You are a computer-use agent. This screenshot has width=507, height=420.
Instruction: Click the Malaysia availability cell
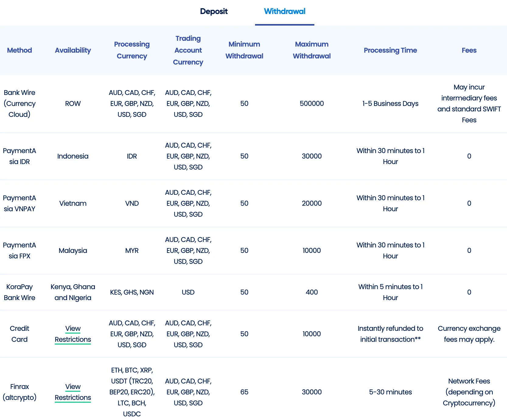click(x=73, y=250)
